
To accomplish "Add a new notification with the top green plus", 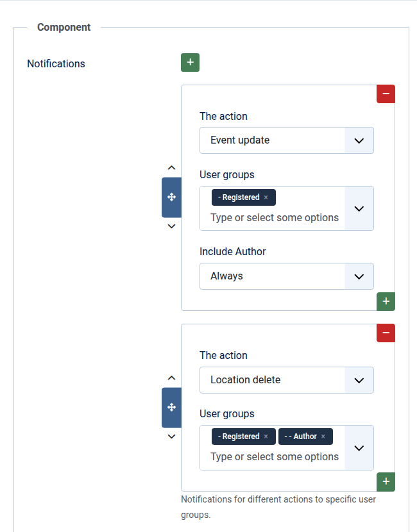I will point(190,62).
